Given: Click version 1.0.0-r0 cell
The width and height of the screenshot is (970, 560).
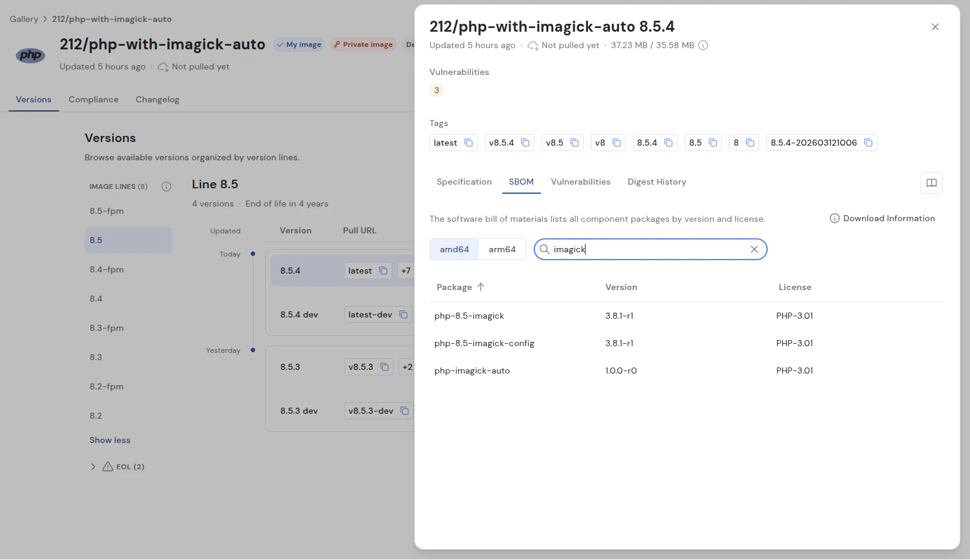Looking at the screenshot, I should click(621, 370).
